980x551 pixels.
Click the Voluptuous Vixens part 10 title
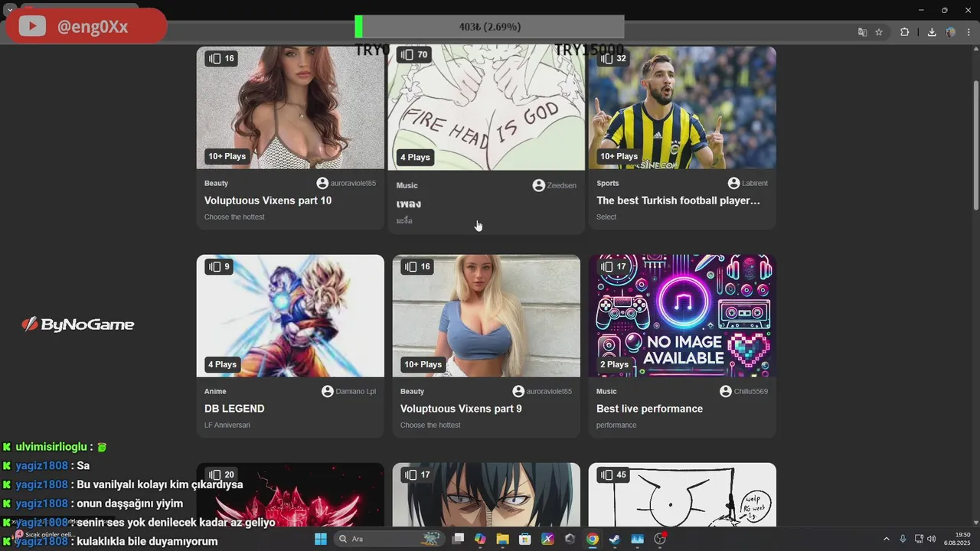coord(268,201)
